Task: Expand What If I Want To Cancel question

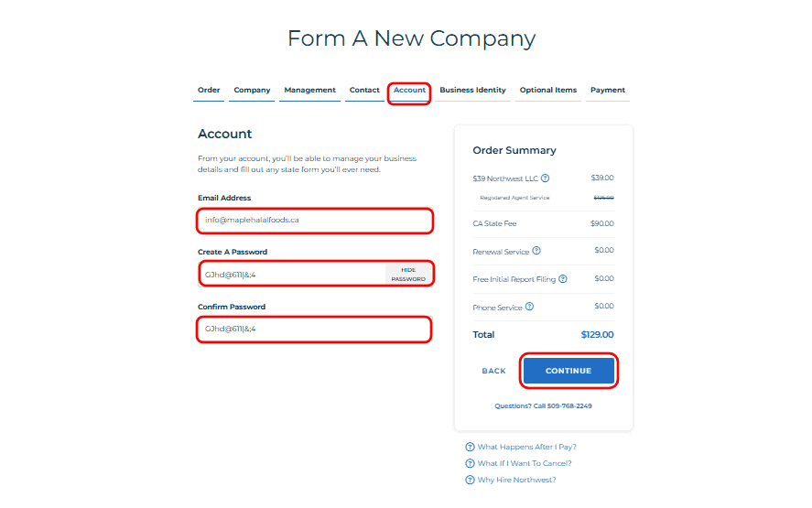Action: (x=525, y=463)
